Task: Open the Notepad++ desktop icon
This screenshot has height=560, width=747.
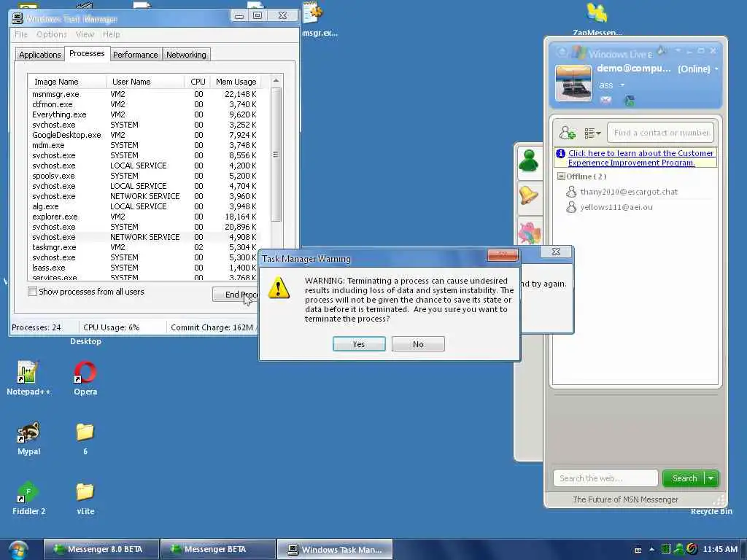Action: 28,377
